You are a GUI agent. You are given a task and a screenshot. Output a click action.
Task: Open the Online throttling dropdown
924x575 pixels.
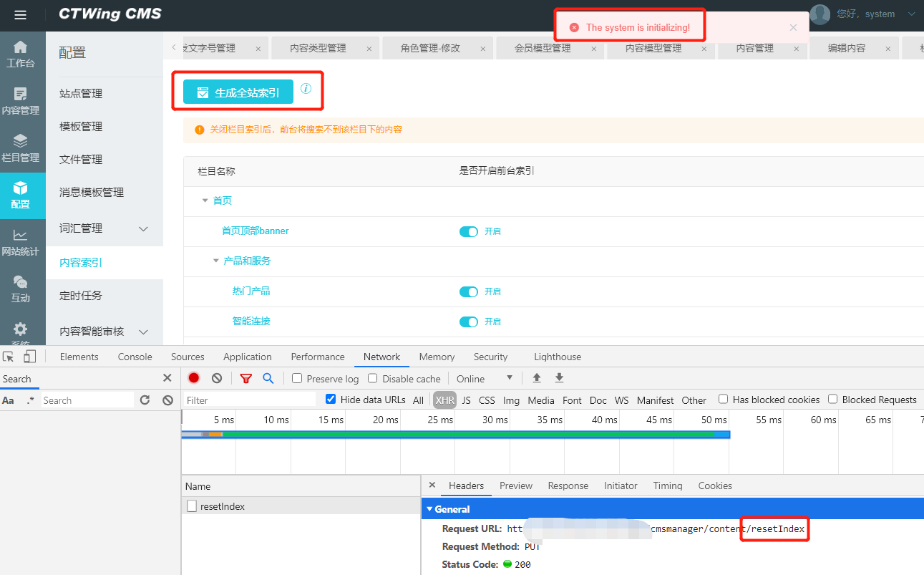point(485,378)
